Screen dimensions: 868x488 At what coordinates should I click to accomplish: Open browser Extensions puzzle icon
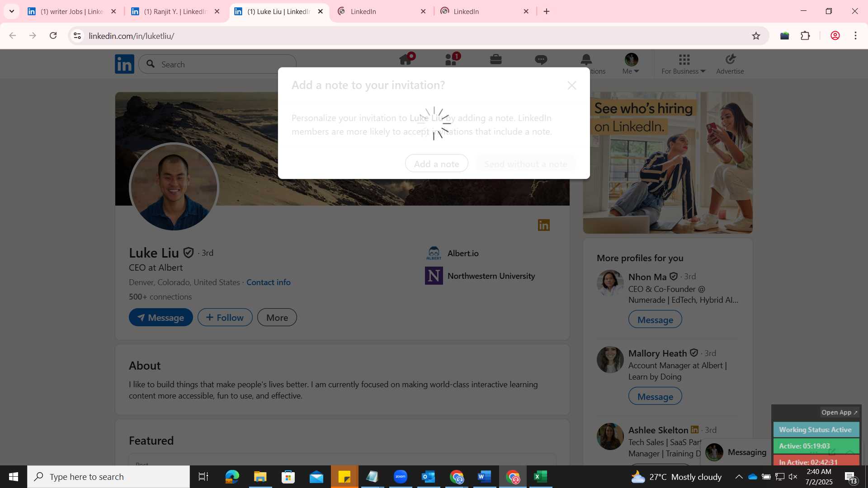(x=805, y=36)
